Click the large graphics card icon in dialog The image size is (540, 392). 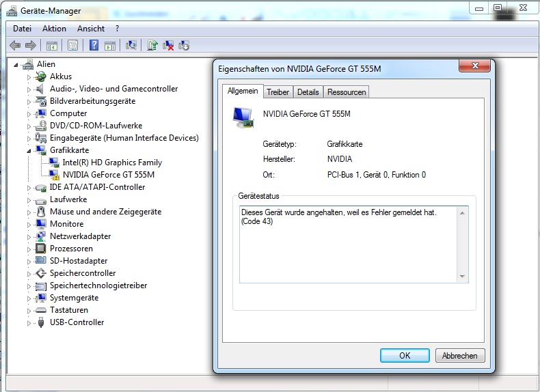click(x=243, y=117)
